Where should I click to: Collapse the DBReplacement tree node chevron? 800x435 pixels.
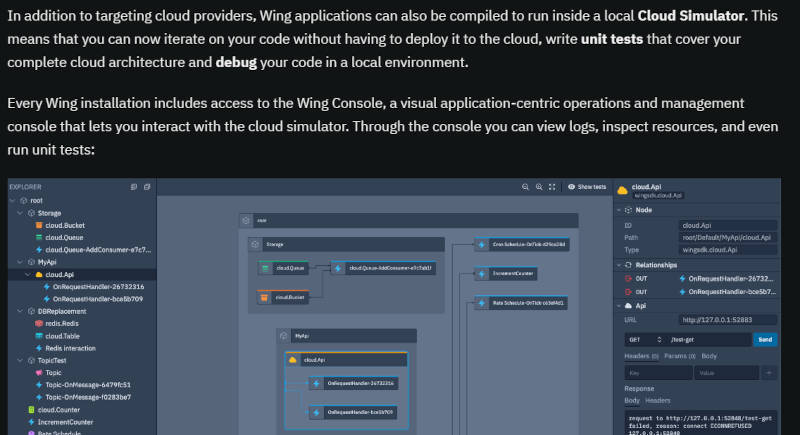click(x=20, y=311)
